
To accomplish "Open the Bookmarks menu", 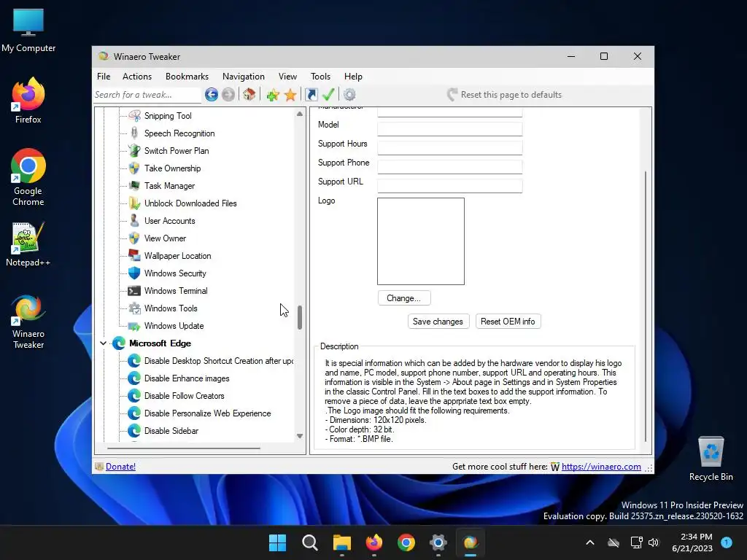I will 187,76.
